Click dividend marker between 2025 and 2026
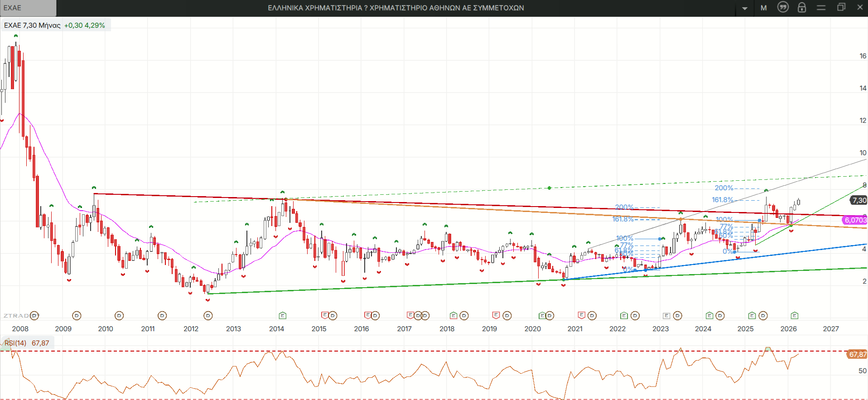Viewport: 868px width, 400px height. [x=763, y=315]
